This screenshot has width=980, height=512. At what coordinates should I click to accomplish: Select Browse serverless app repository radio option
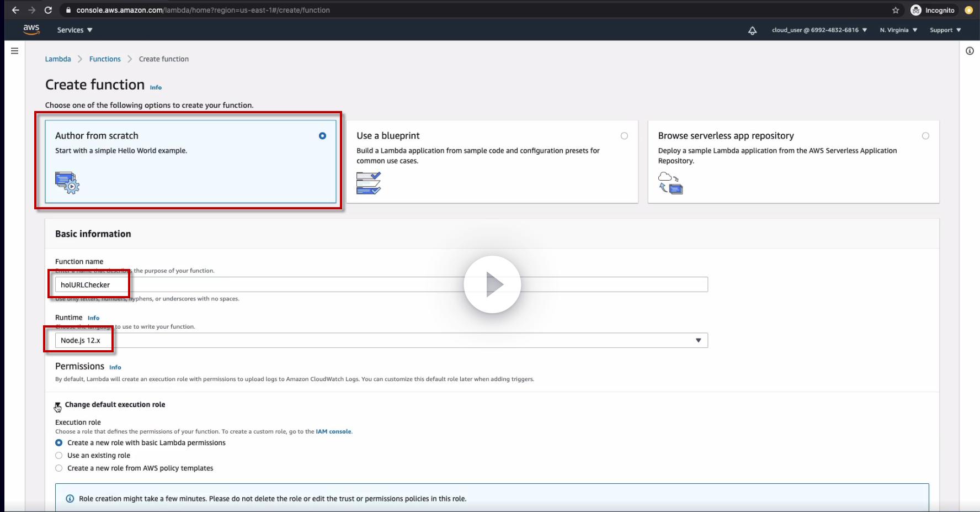(x=925, y=136)
